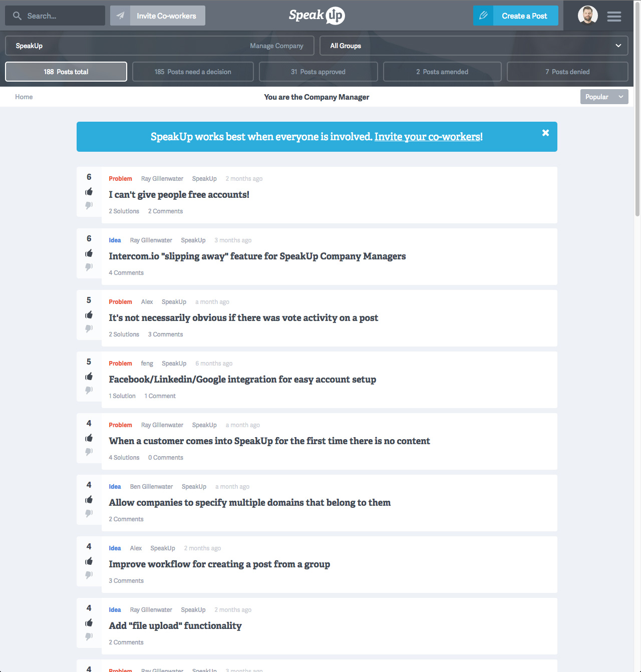Image resolution: width=641 pixels, height=672 pixels.
Task: Downvote the Improve workflow post
Action: coord(89,575)
